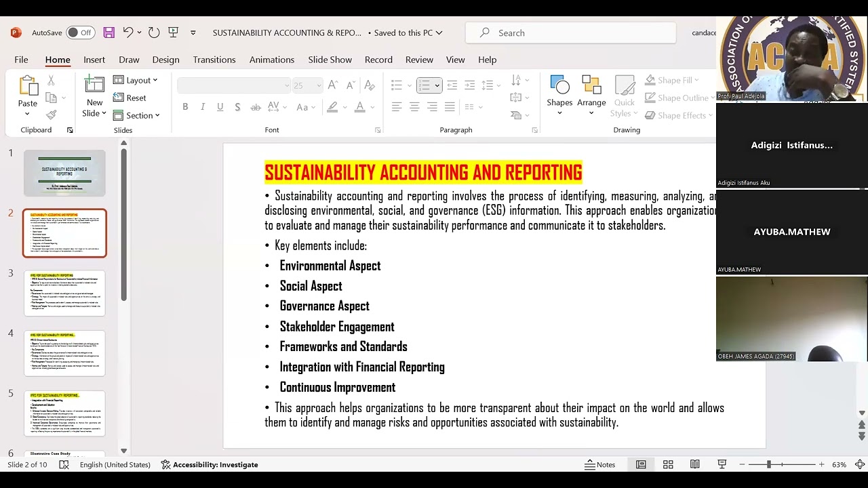Toggle bullet list button
This screenshot has height=488, width=868.
coord(397,85)
